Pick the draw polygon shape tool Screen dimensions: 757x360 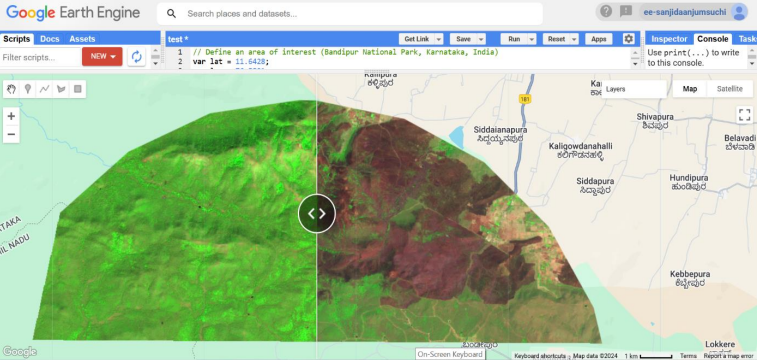click(61, 89)
